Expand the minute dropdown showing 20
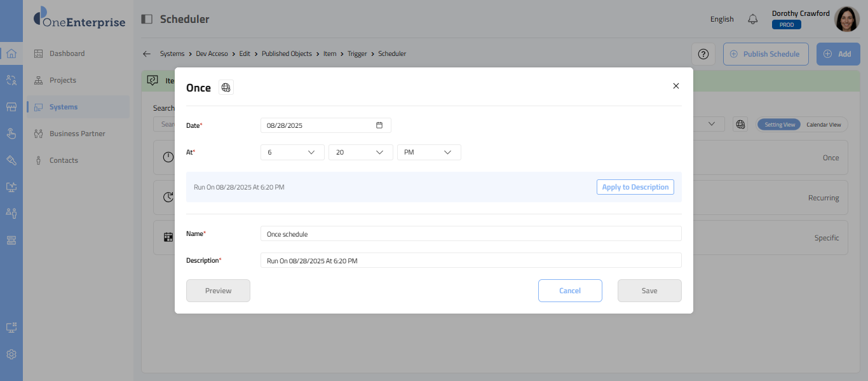This screenshot has height=381, width=868. 360,153
